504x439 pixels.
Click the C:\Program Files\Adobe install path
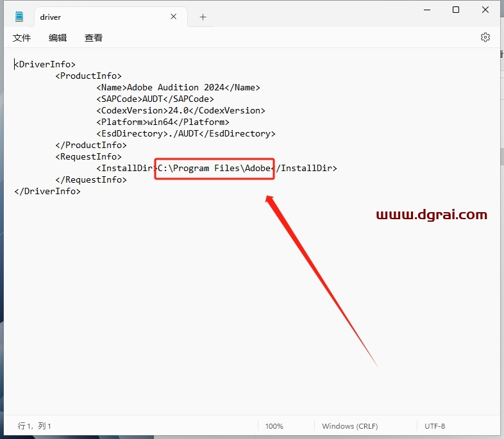point(214,169)
